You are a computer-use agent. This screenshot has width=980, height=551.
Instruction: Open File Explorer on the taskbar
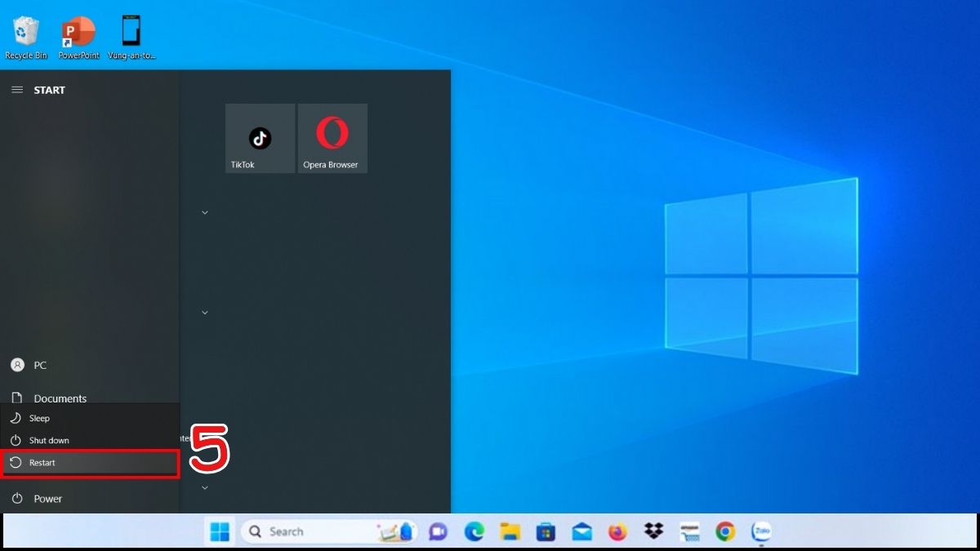coord(510,532)
